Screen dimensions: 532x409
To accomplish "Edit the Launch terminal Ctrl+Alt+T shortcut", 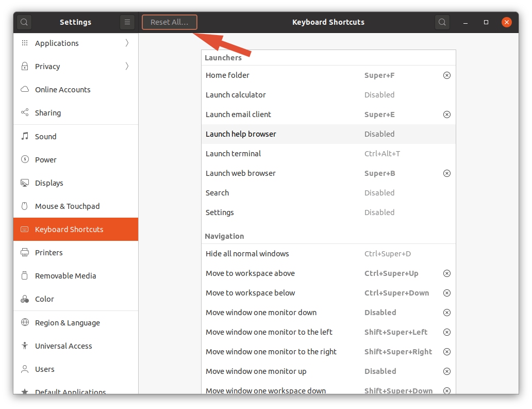I will [x=328, y=154].
